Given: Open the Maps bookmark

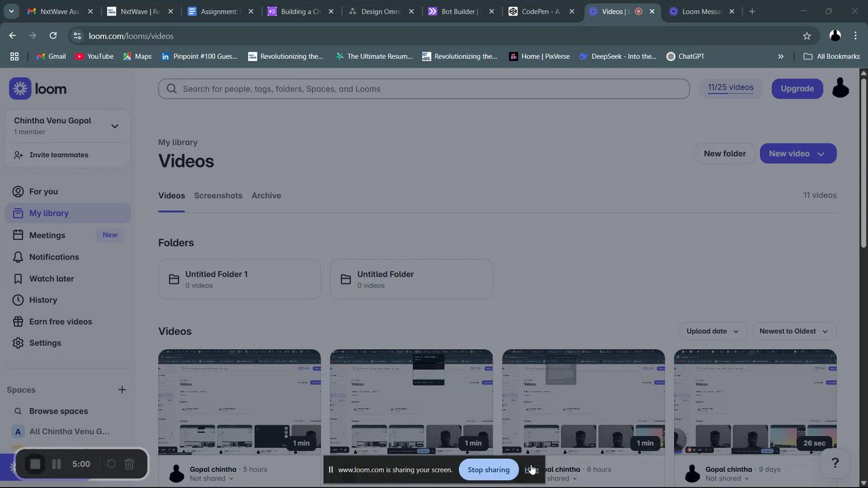Looking at the screenshot, I should (x=136, y=56).
